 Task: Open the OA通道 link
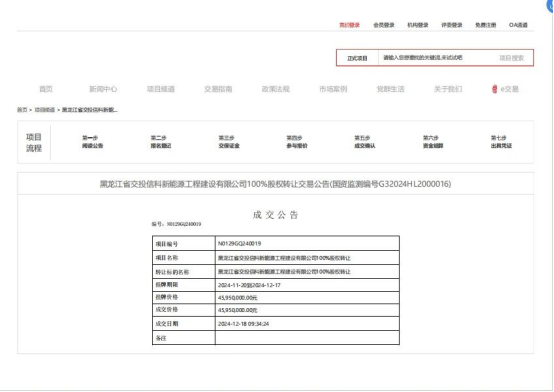518,25
